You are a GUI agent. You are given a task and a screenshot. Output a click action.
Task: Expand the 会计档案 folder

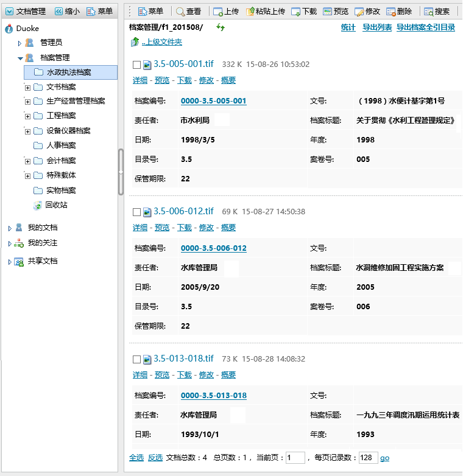(27, 161)
